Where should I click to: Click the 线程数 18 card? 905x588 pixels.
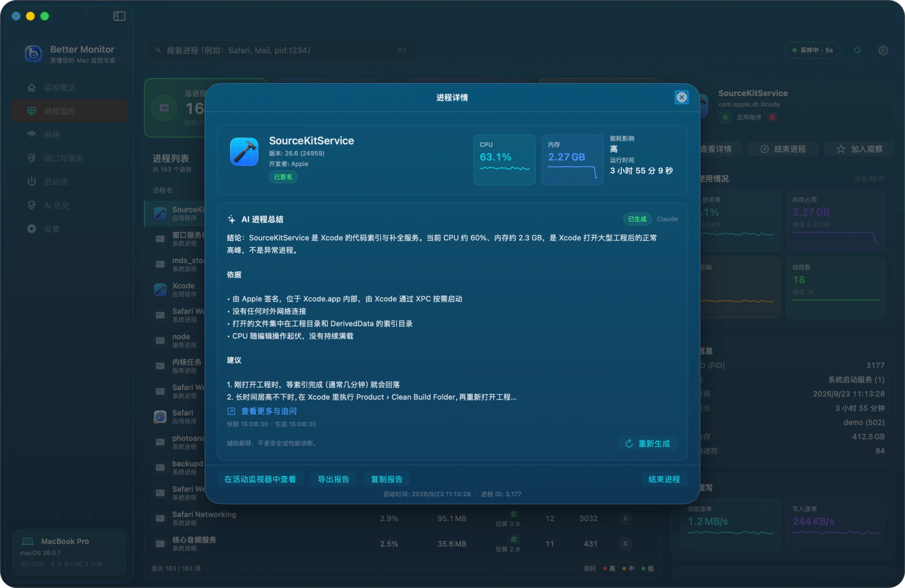pyautogui.click(x=836, y=288)
